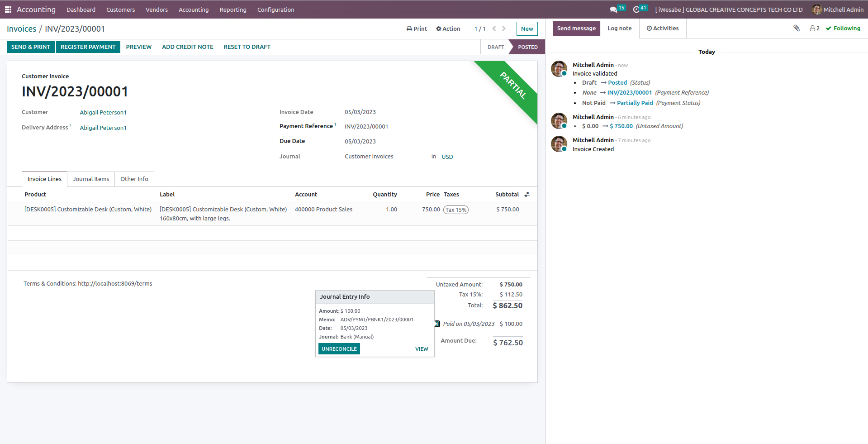Screen dimensions: 868x444
Task: Click the Unreconcile button
Action: (x=339, y=349)
